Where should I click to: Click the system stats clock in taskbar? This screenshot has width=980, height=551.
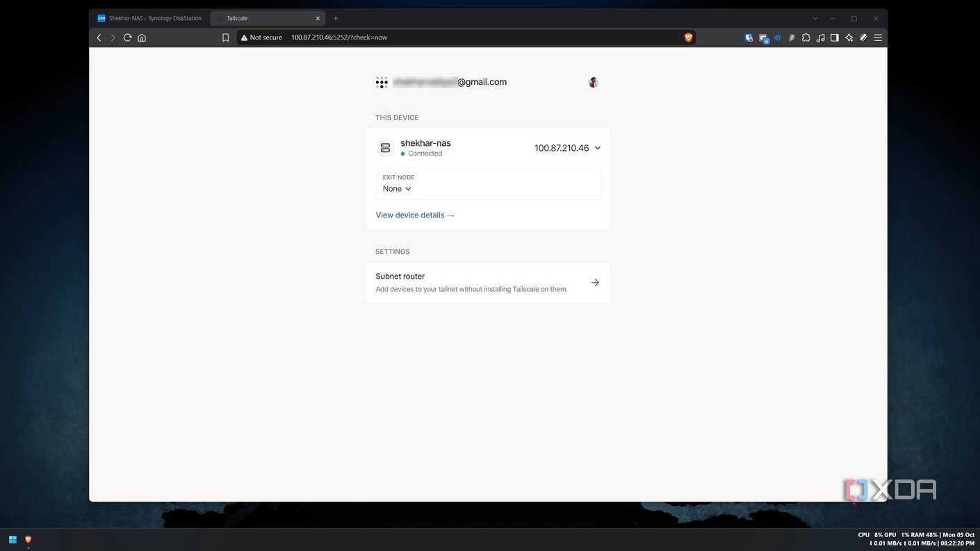point(916,539)
